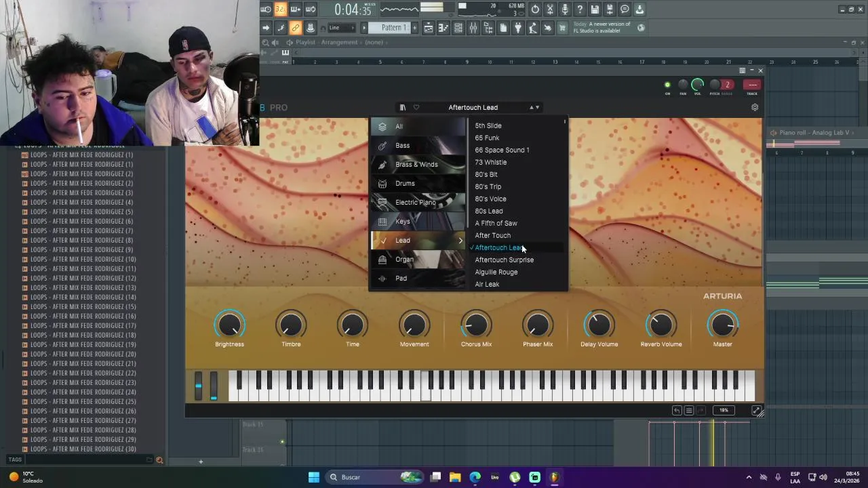Select the Pad category
The height and width of the screenshot is (488, 868).
(419, 279)
